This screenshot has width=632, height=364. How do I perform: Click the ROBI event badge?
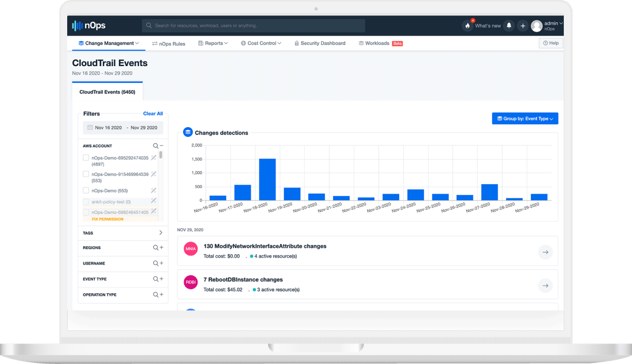coord(191,283)
